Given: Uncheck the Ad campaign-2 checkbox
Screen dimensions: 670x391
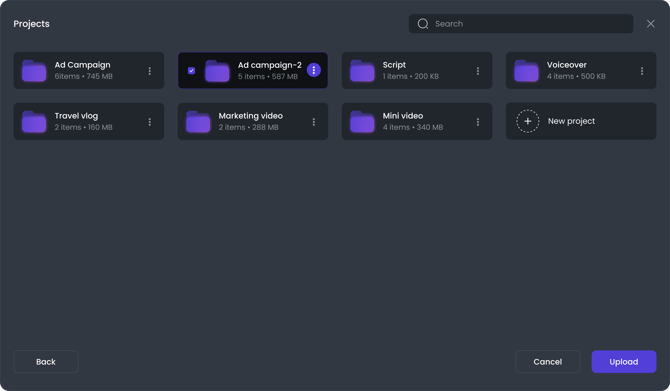Looking at the screenshot, I should (x=191, y=71).
